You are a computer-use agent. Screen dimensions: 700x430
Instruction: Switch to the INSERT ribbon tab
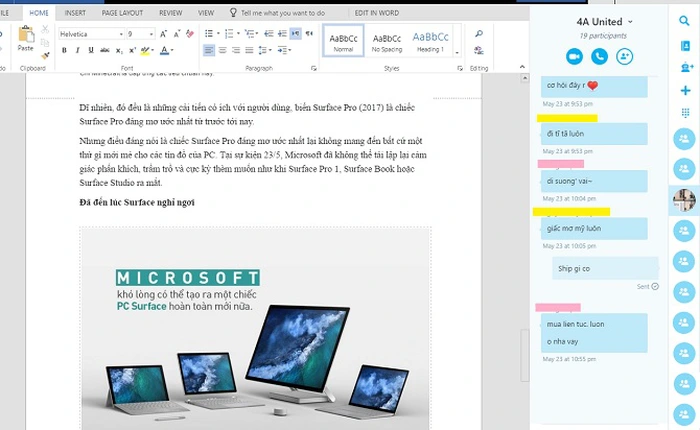(75, 13)
